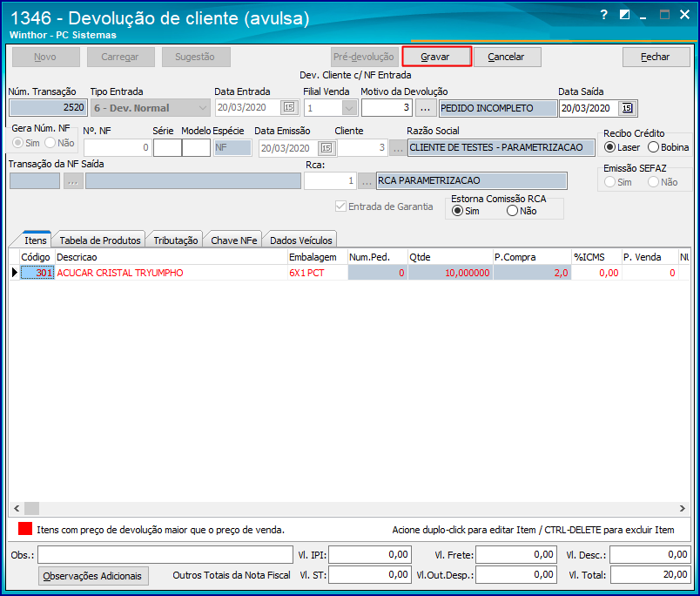700x596 pixels.
Task: Click the horizontal scrollbar thumb of items grid
Action: coord(31,509)
